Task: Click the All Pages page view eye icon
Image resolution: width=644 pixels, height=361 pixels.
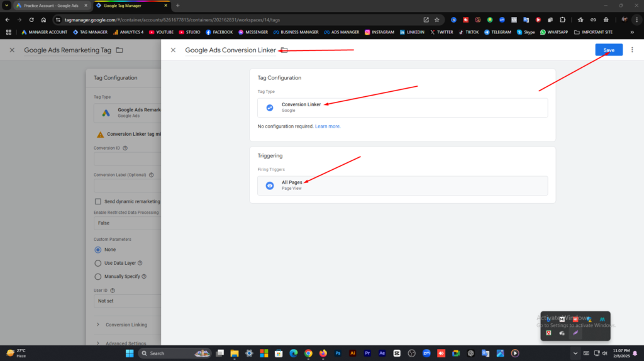Action: click(x=270, y=186)
